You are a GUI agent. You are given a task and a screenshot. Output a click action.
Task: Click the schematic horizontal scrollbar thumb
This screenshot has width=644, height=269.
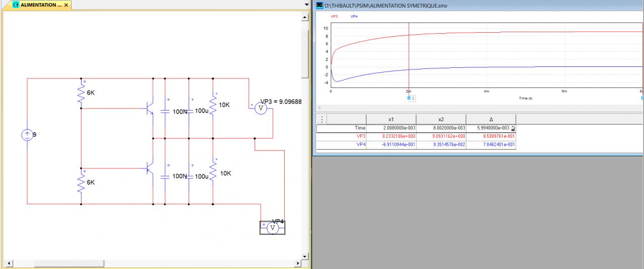point(68,263)
